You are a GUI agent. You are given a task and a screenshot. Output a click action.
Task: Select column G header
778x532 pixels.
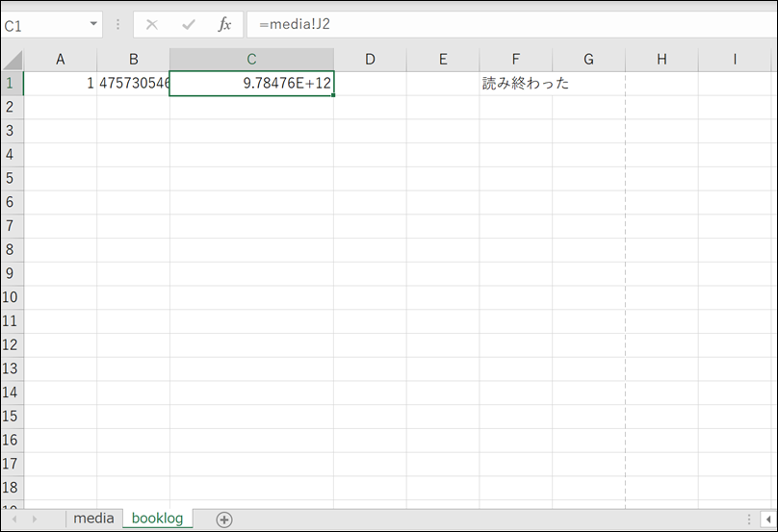click(x=588, y=60)
